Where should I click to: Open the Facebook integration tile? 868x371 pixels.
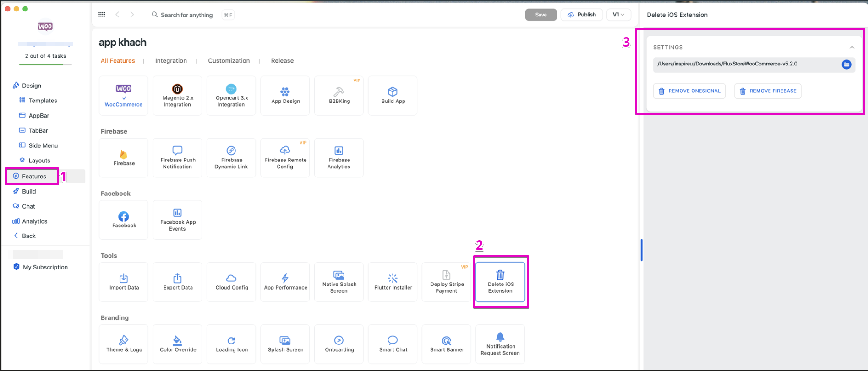(x=124, y=220)
